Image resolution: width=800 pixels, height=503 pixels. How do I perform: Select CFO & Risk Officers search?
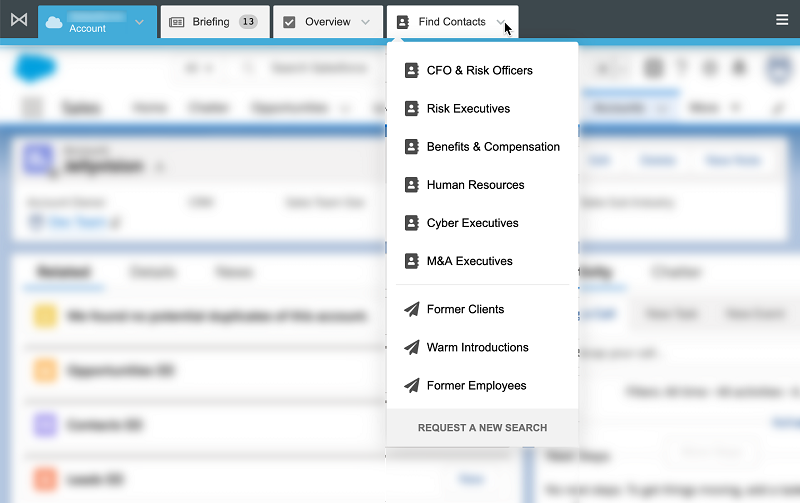482,70
